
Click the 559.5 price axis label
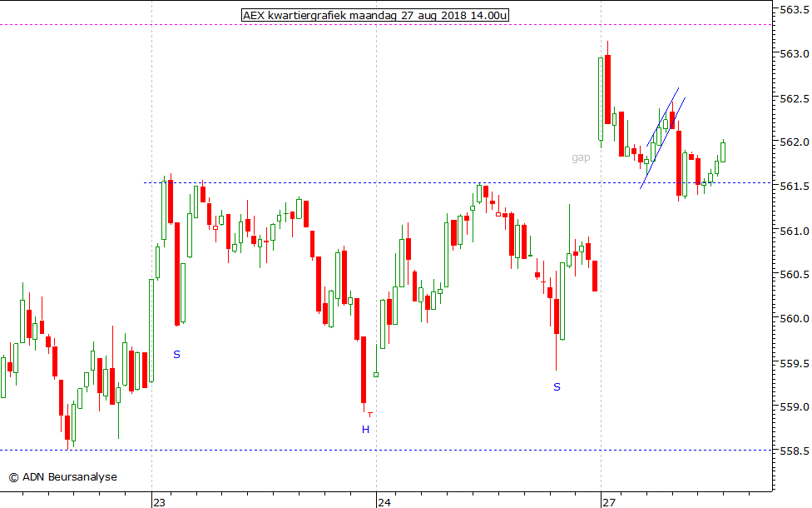tap(794, 363)
